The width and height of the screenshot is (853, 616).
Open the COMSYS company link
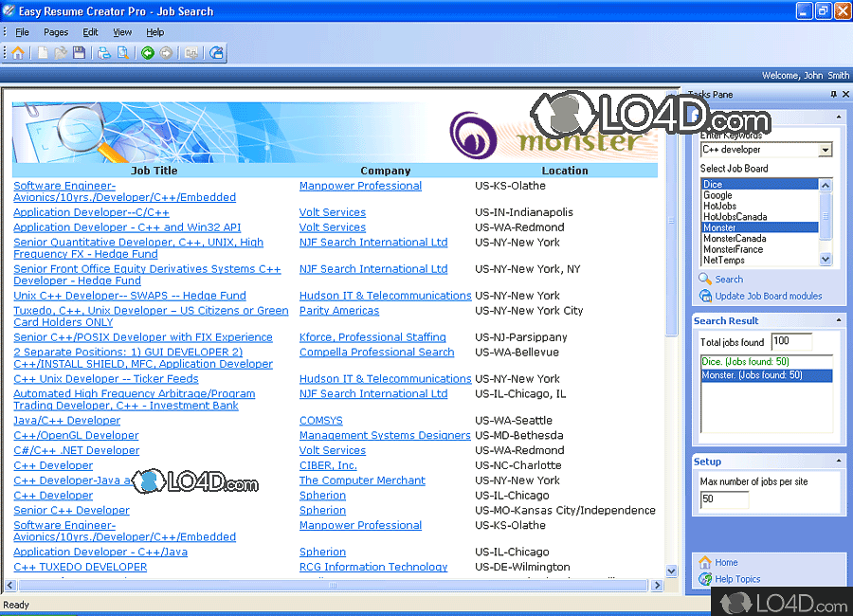click(321, 420)
